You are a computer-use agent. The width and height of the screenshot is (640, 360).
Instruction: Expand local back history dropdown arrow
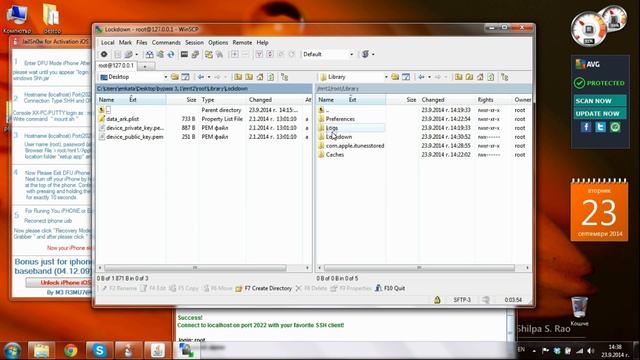point(209,77)
